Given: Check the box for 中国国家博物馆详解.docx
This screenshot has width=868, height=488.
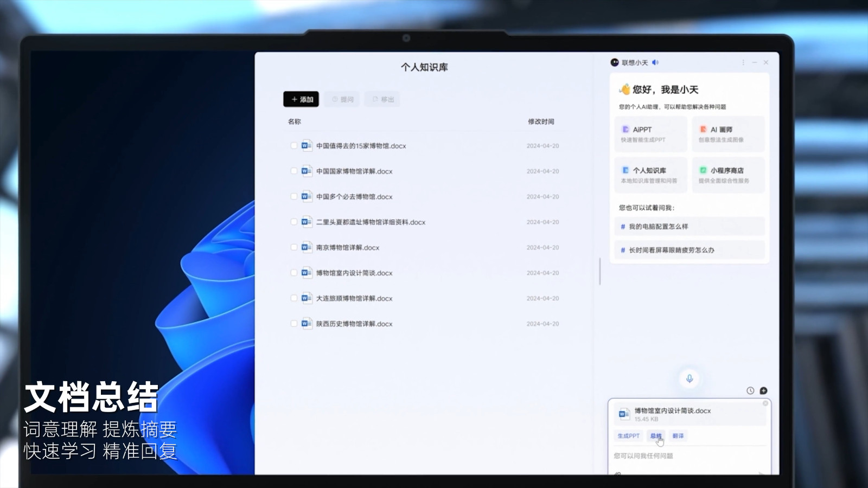Looking at the screenshot, I should tap(293, 171).
